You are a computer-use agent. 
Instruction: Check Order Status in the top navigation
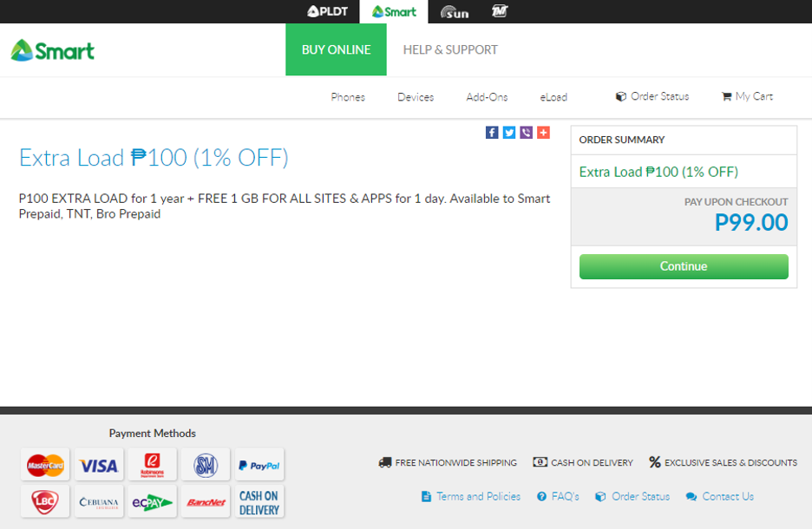click(x=652, y=96)
